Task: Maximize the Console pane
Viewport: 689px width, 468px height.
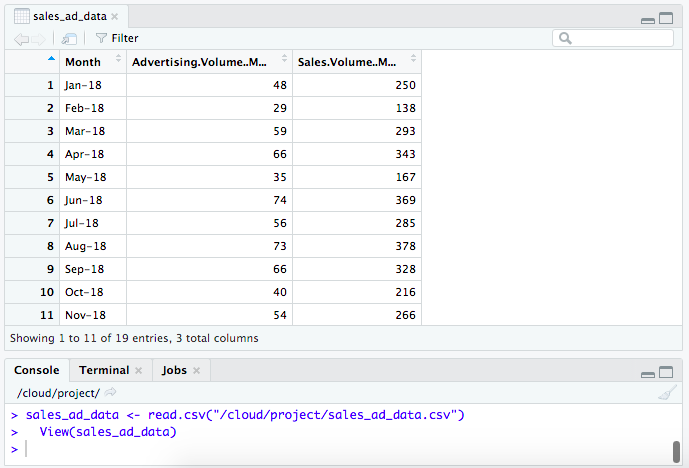Action: pos(668,372)
